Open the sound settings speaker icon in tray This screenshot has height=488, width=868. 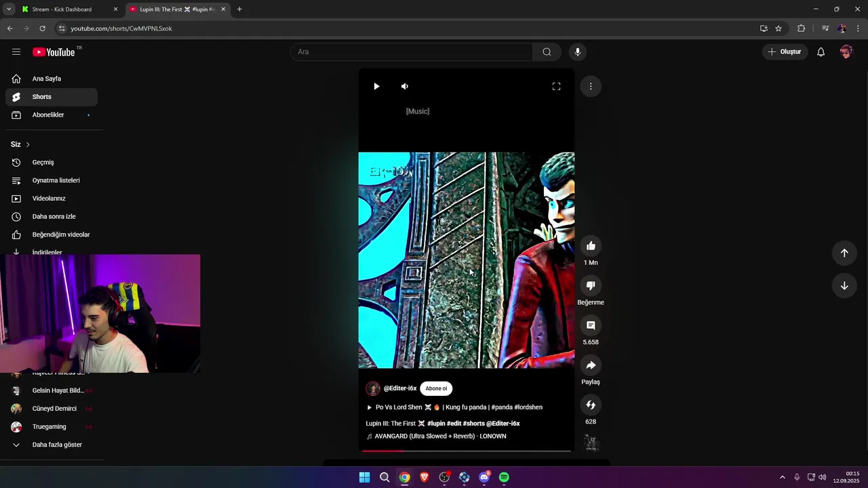[x=823, y=477]
